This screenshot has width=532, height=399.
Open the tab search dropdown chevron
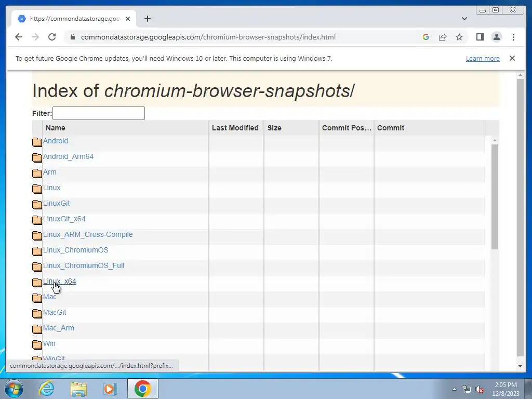[464, 19]
